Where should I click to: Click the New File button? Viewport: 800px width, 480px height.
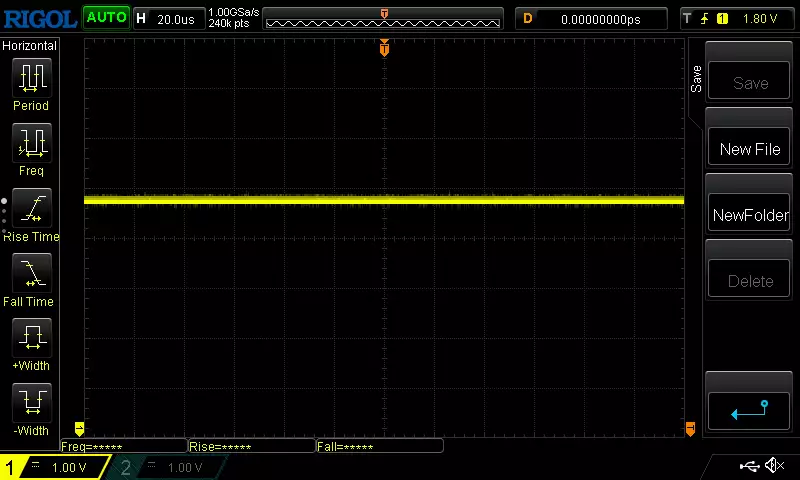click(x=748, y=149)
